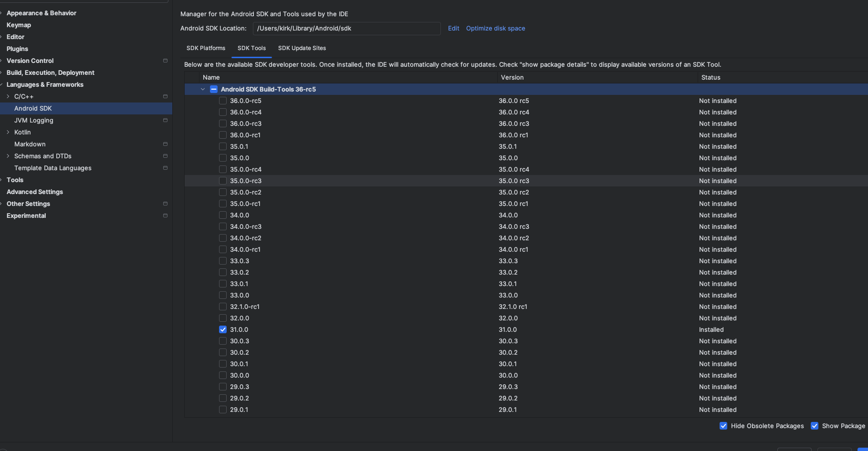Click the Edit link for SDK location
Screen dimensions: 868x451
tap(453, 29)
